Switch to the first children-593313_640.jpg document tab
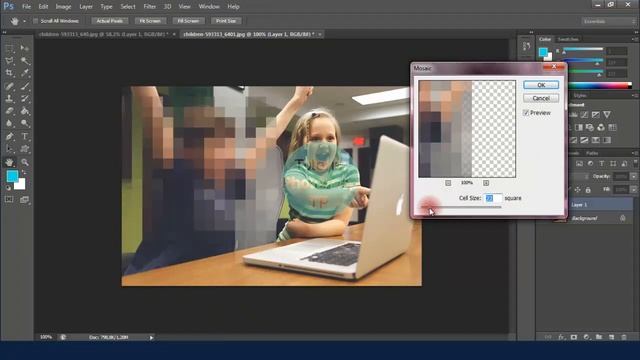 [103, 34]
